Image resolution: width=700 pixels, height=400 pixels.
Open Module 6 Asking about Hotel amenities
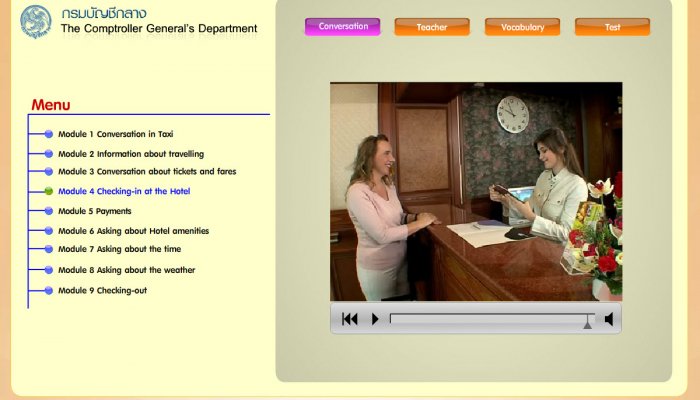tap(133, 231)
